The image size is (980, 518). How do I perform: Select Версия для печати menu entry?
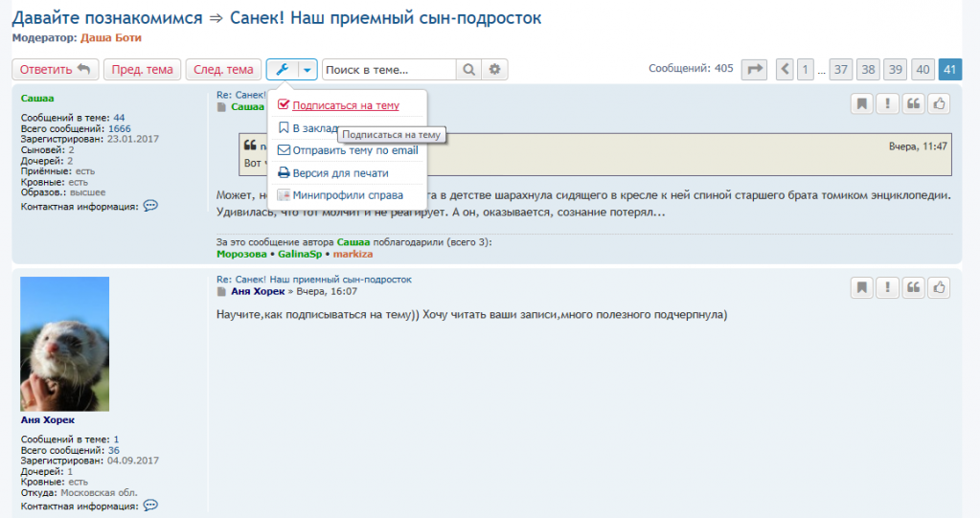click(339, 173)
